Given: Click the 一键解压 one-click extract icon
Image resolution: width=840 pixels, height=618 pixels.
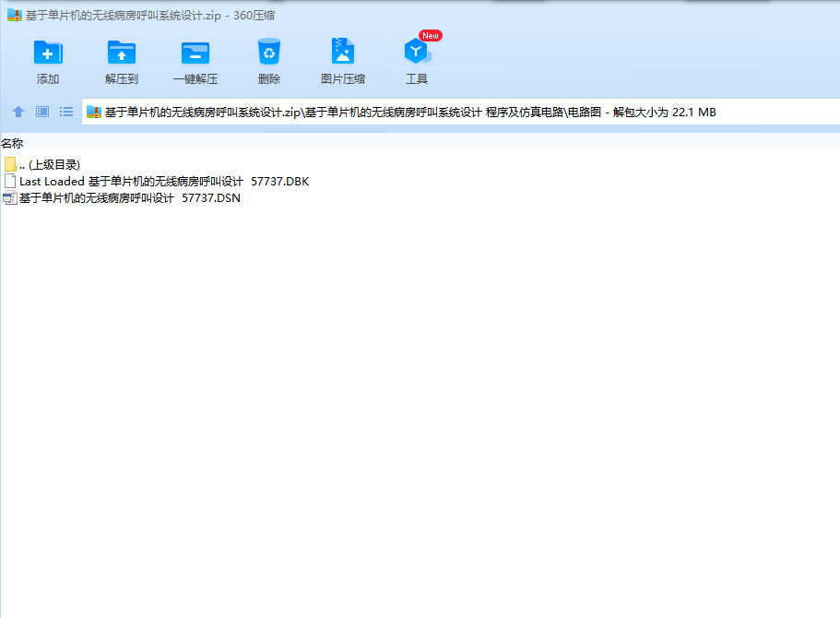Looking at the screenshot, I should [195, 53].
